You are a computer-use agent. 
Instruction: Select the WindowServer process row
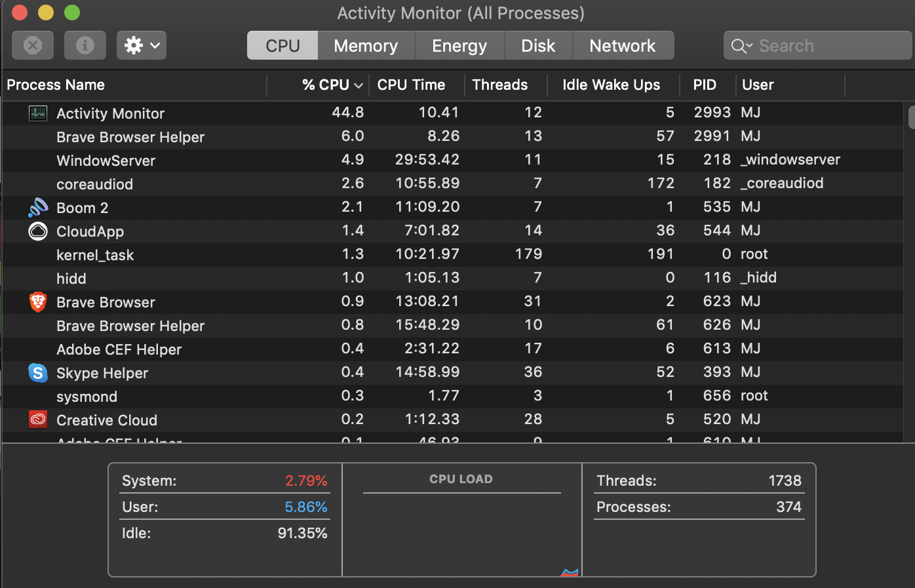(x=452, y=161)
